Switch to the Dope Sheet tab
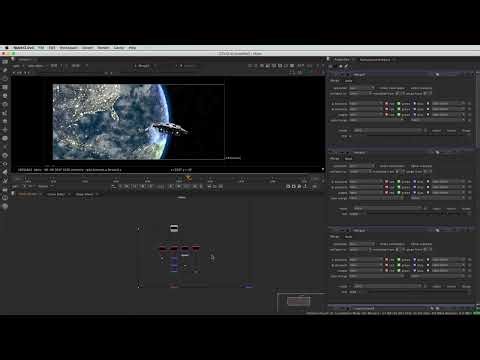Viewport: 480px width, 360px height. [x=84, y=194]
